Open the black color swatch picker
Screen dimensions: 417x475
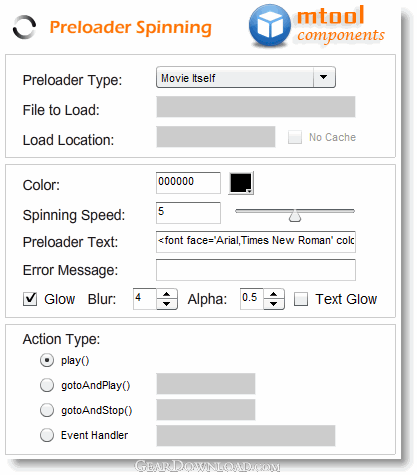pos(241,183)
